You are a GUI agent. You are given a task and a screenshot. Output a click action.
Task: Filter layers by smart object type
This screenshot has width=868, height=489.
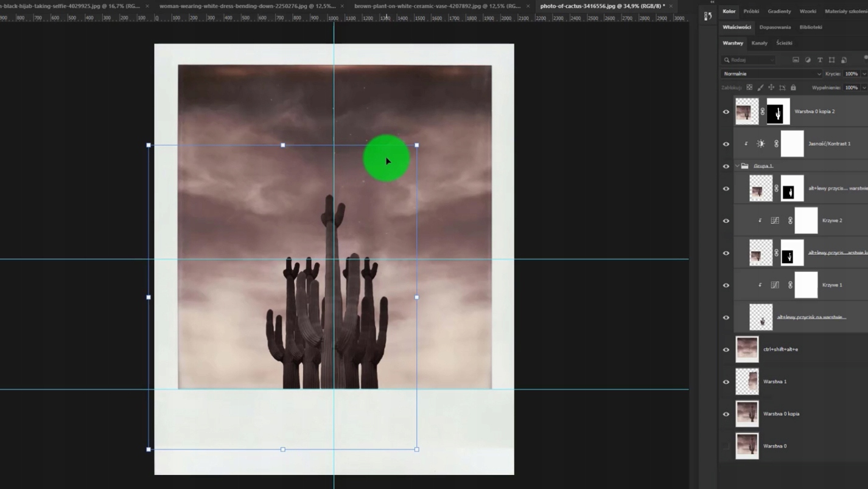(844, 60)
